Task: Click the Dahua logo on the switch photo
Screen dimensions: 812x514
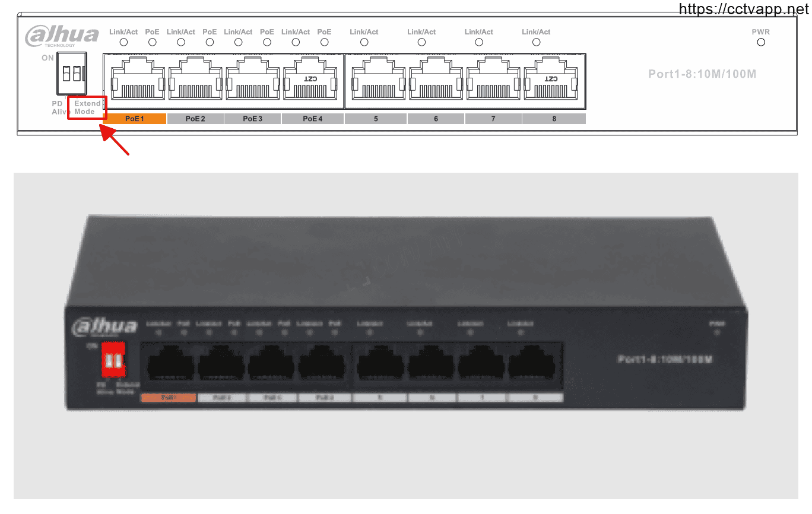Action: [x=104, y=328]
